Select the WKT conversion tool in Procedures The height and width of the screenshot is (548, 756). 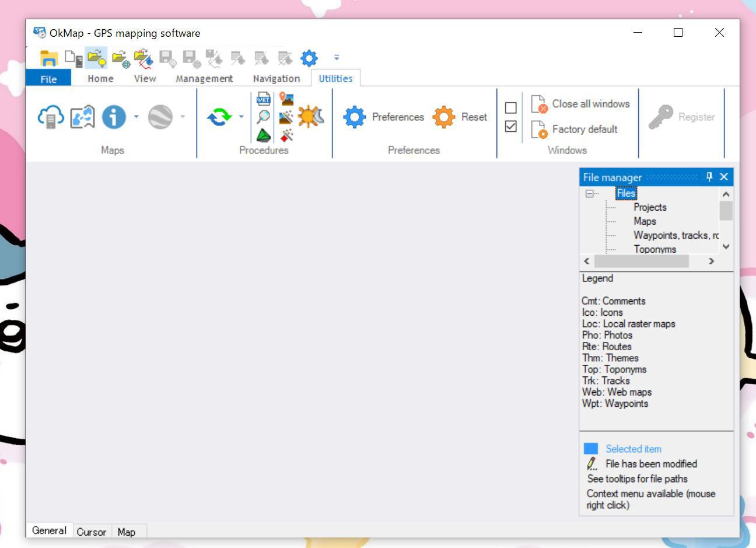point(263,99)
